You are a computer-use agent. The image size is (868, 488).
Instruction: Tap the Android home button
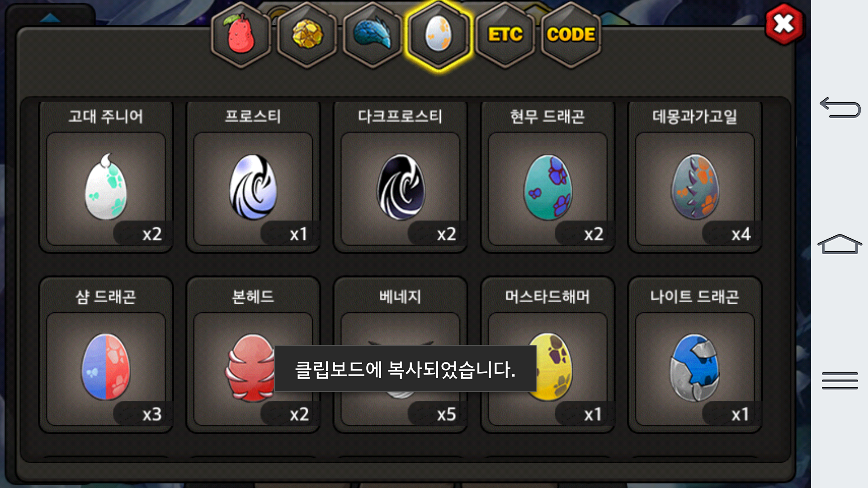840,244
